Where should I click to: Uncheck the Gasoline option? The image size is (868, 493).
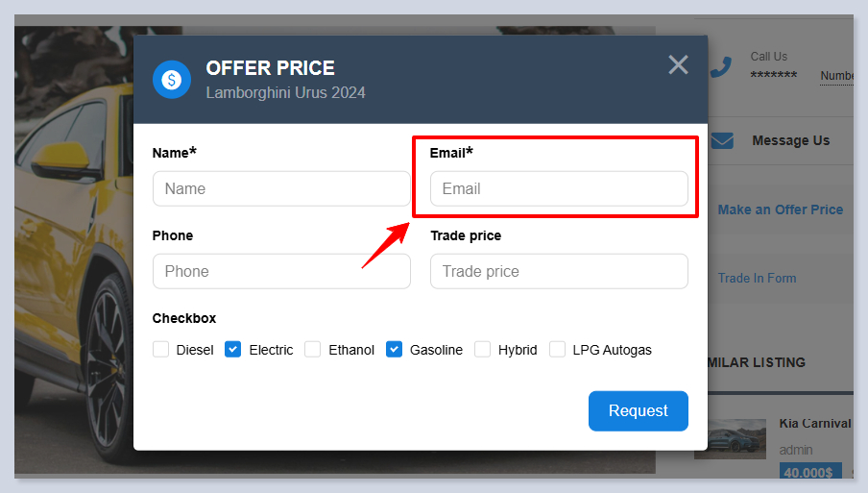click(394, 350)
